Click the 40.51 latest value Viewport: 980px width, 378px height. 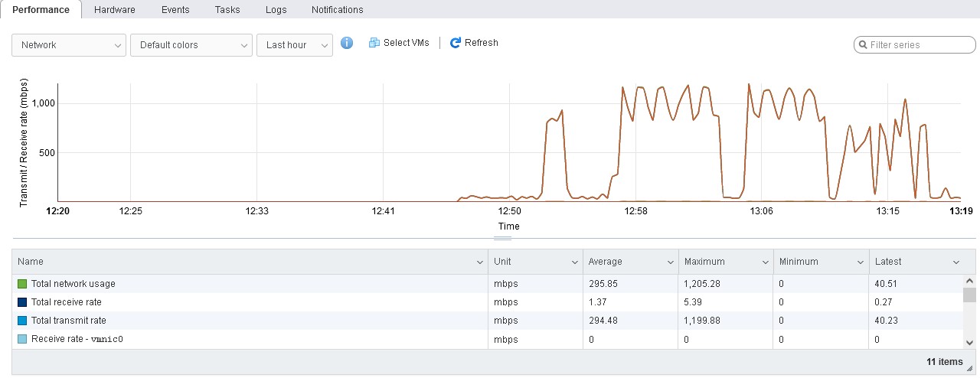click(885, 284)
